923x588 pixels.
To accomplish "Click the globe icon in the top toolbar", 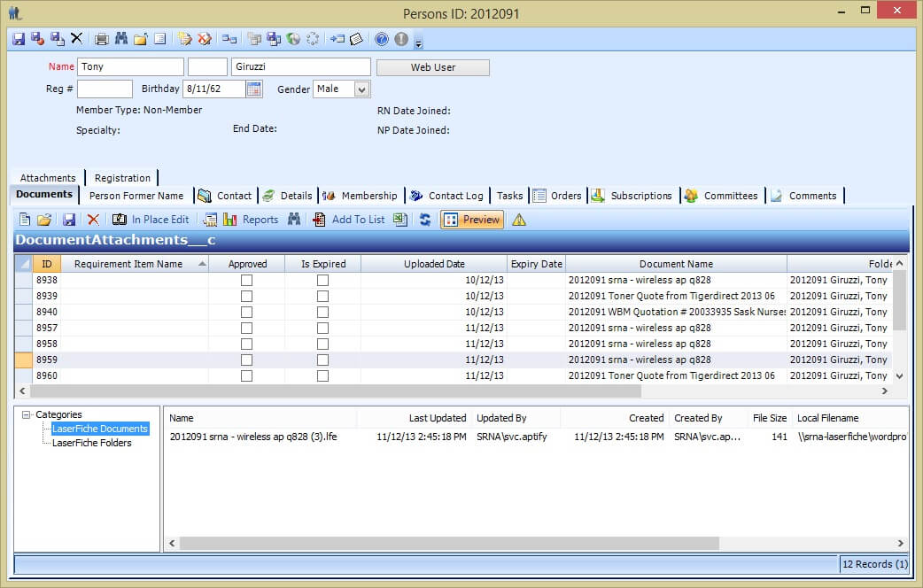I will pos(293,39).
